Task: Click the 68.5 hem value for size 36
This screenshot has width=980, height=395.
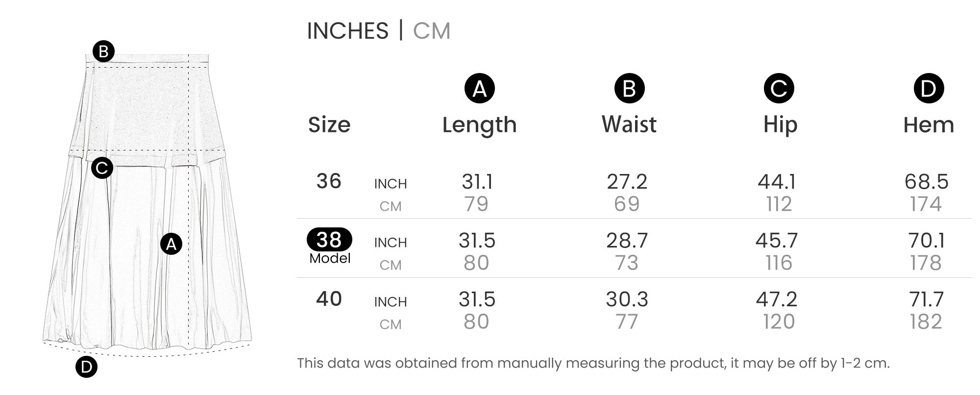Action: [x=926, y=182]
